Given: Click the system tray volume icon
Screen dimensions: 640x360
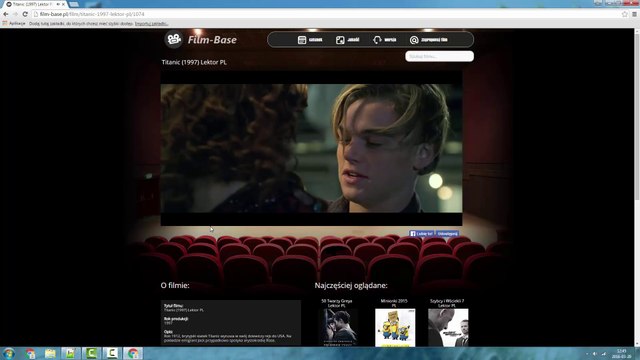Looking at the screenshot, I should (595, 353).
